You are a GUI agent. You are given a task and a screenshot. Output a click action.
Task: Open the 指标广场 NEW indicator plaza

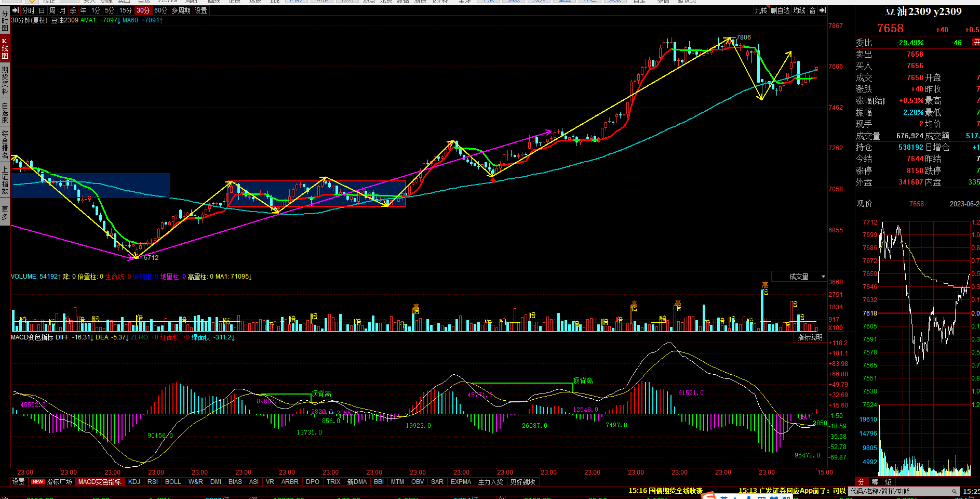point(51,482)
